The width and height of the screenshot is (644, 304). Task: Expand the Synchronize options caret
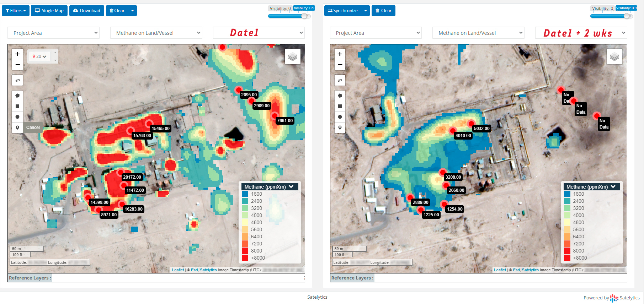366,11
